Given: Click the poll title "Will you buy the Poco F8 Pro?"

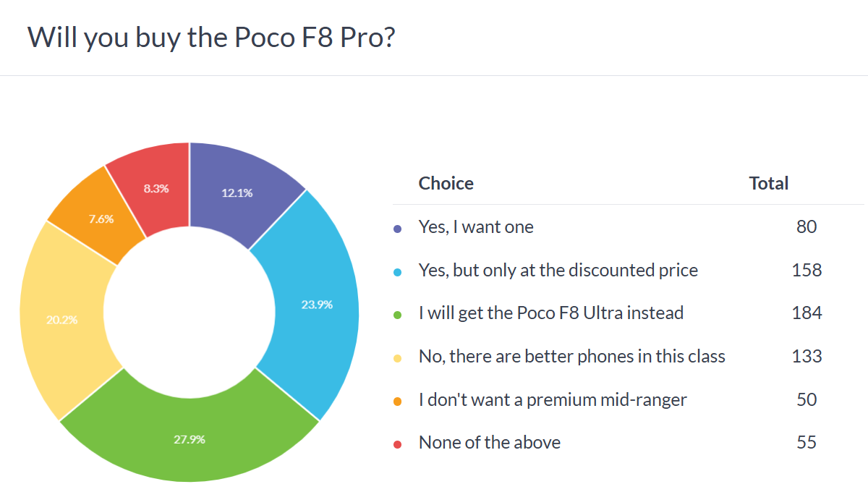Looking at the screenshot, I should pyautogui.click(x=211, y=38).
